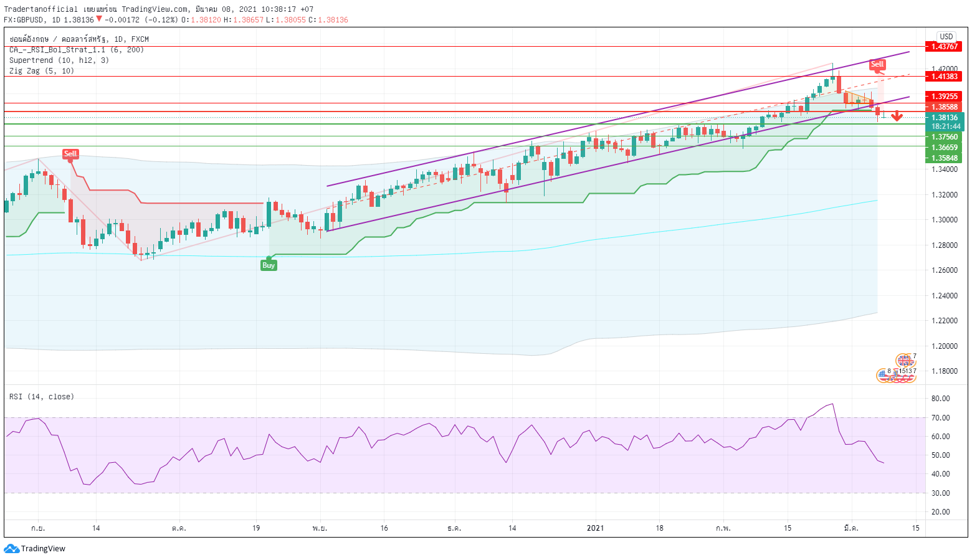
Task: Select the 1.38588 price level label
Action: click(x=944, y=107)
